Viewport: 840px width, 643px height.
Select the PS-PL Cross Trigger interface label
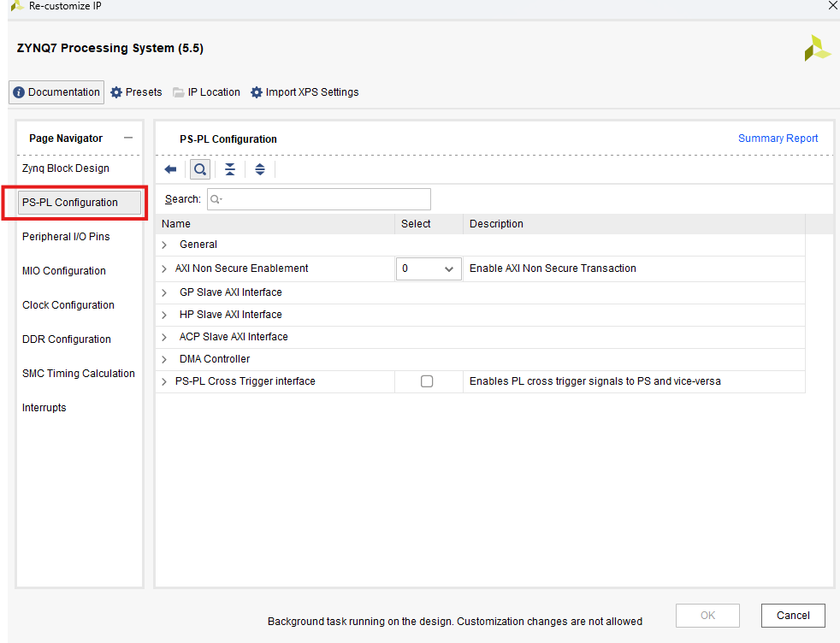click(x=245, y=381)
